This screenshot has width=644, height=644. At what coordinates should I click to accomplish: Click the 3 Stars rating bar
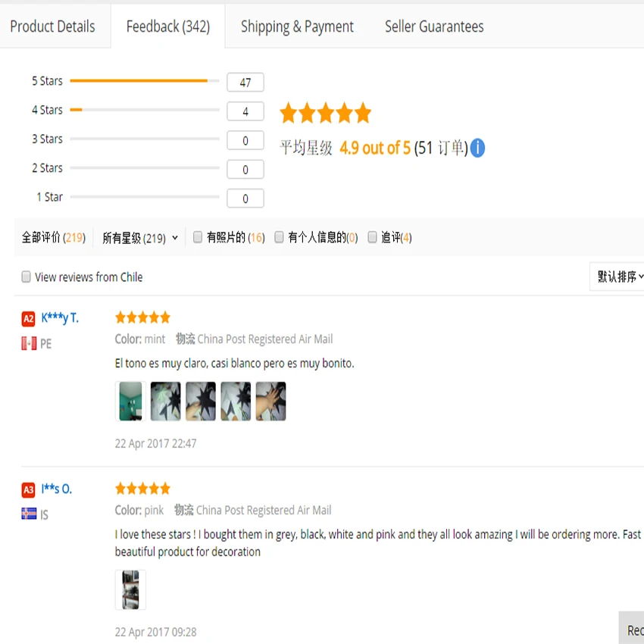145,139
